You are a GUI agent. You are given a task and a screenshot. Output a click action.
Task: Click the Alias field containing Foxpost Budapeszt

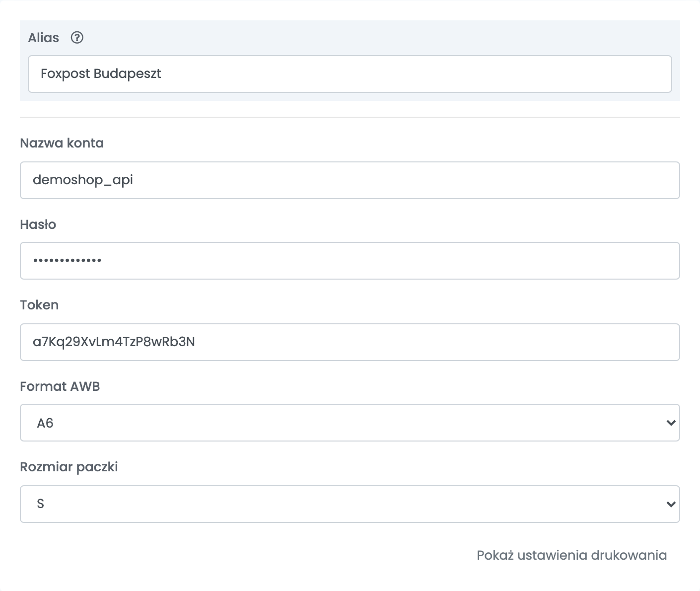(x=350, y=74)
